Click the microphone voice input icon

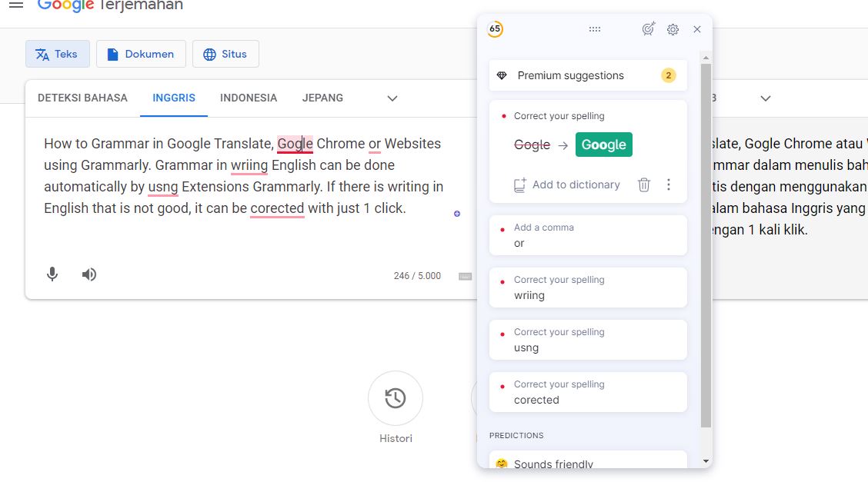(52, 274)
